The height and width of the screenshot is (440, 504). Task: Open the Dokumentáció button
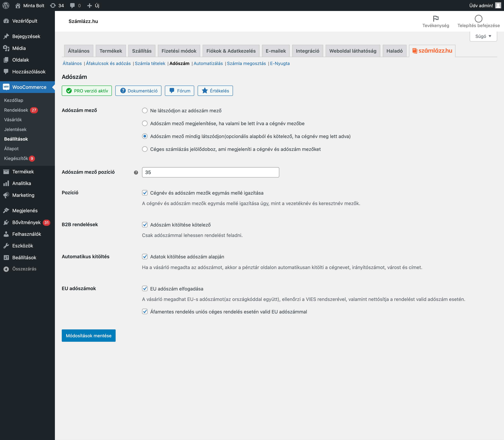138,91
